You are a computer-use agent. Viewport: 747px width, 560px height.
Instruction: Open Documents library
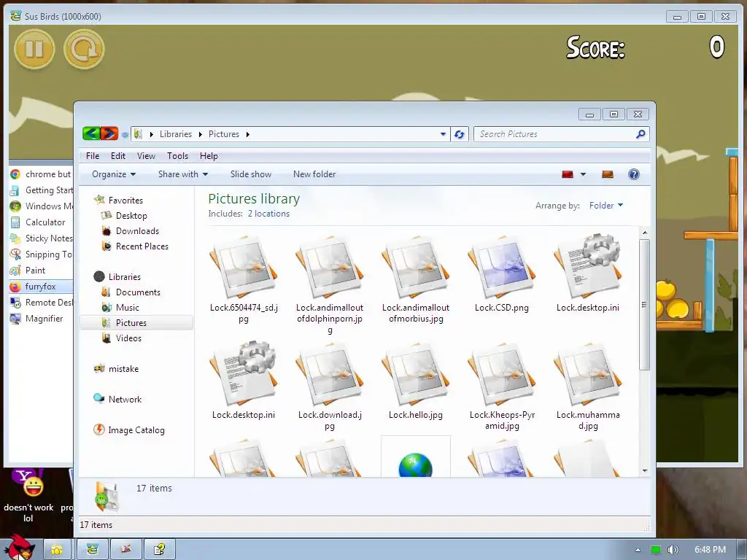coord(138,292)
